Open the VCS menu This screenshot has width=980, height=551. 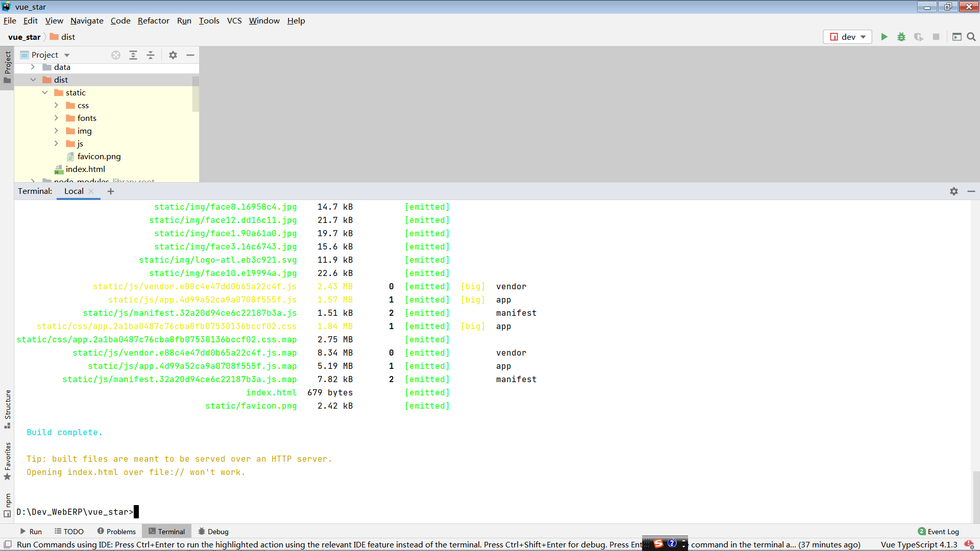click(234, 21)
